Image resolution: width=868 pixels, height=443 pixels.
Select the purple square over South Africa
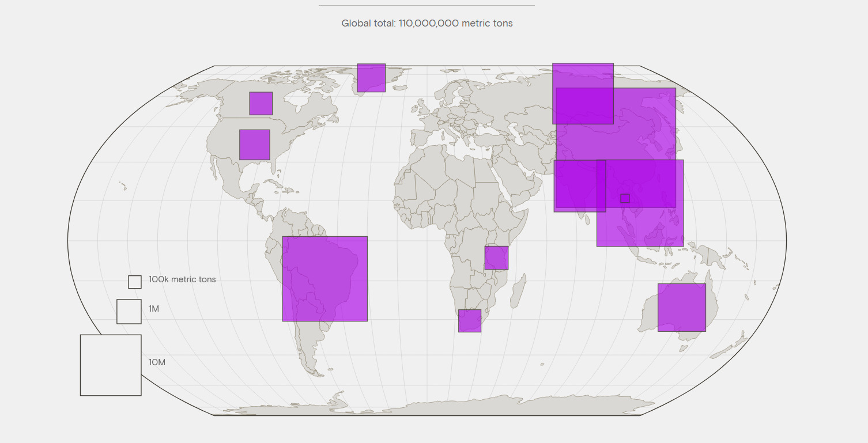(x=470, y=321)
